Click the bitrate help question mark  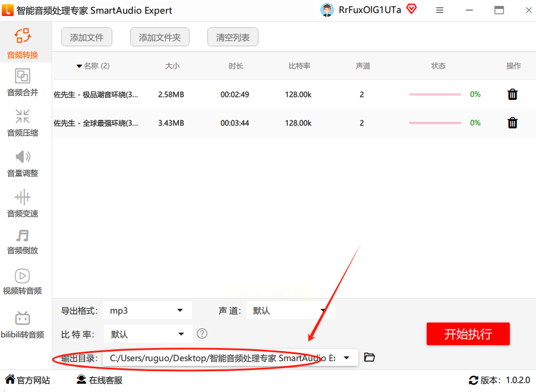202,334
